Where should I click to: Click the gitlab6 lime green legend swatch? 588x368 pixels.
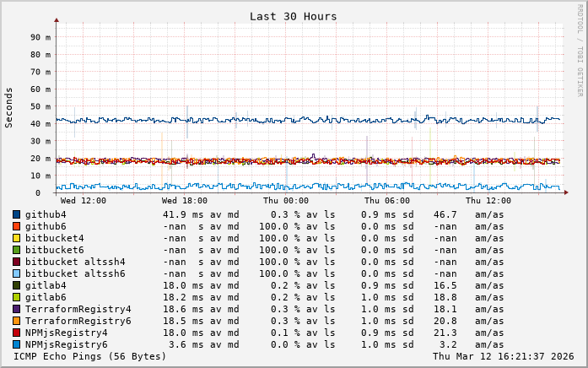[x=16, y=298]
